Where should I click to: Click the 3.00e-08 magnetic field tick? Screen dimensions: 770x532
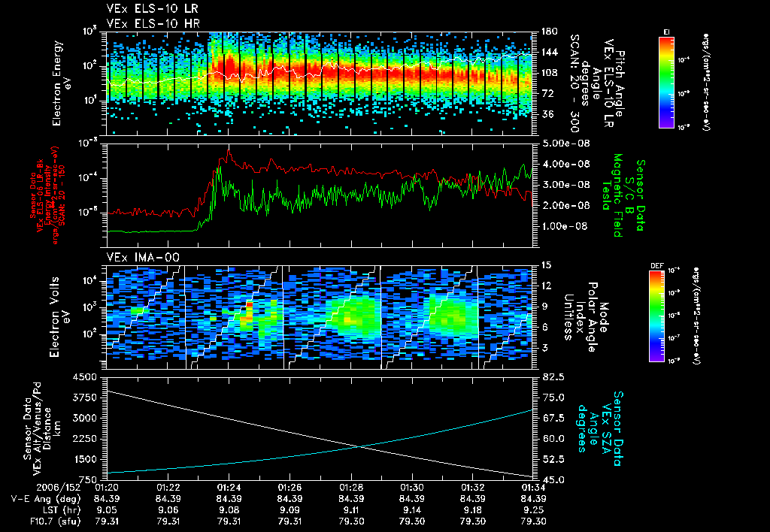click(565, 185)
